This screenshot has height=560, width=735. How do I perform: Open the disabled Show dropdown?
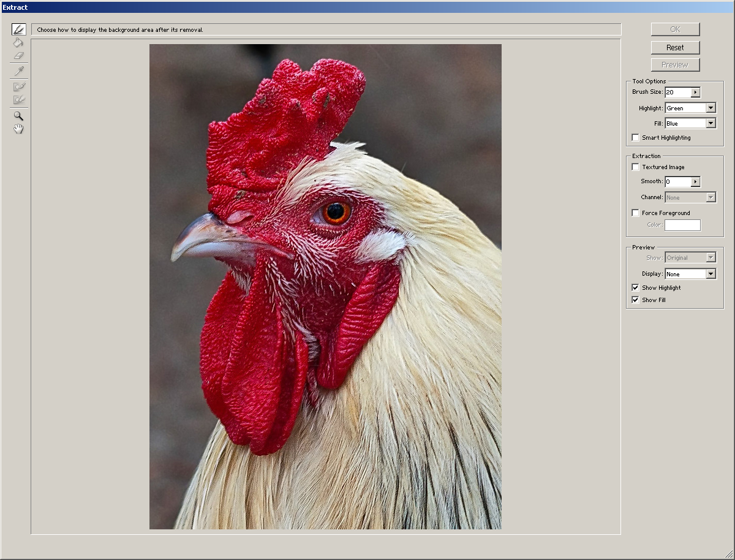(690, 258)
